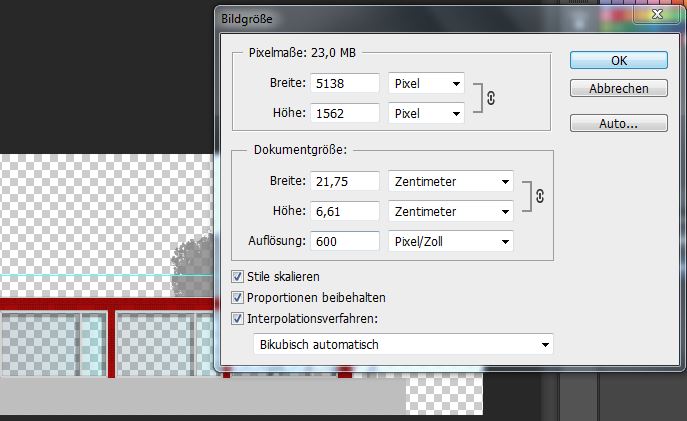
Task: Open Zentimeter dropdown for document Breite
Action: click(x=451, y=181)
